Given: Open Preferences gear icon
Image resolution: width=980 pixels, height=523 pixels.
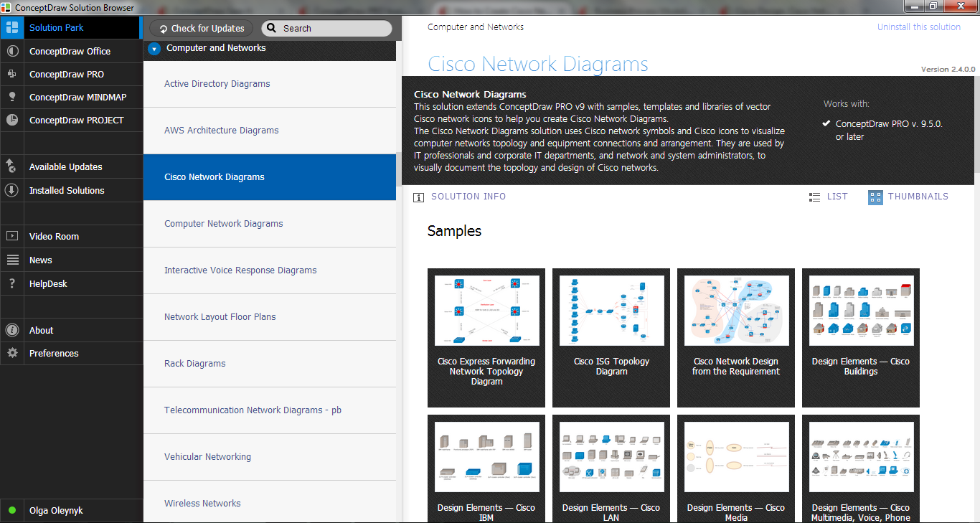Looking at the screenshot, I should pos(12,354).
